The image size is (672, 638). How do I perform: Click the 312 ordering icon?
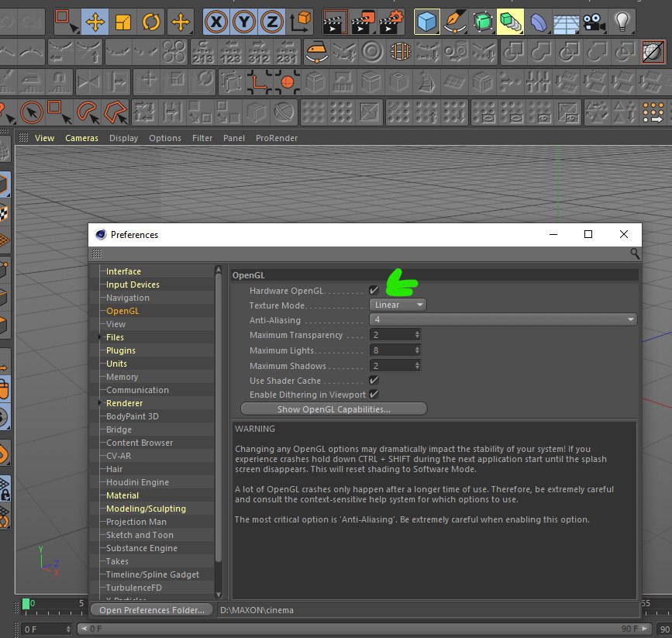pos(259,52)
